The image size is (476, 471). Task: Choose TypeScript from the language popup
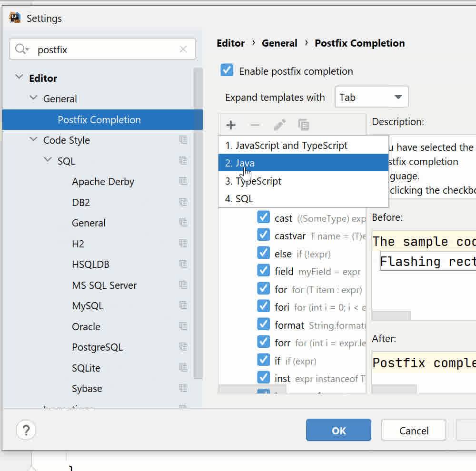[303, 181]
